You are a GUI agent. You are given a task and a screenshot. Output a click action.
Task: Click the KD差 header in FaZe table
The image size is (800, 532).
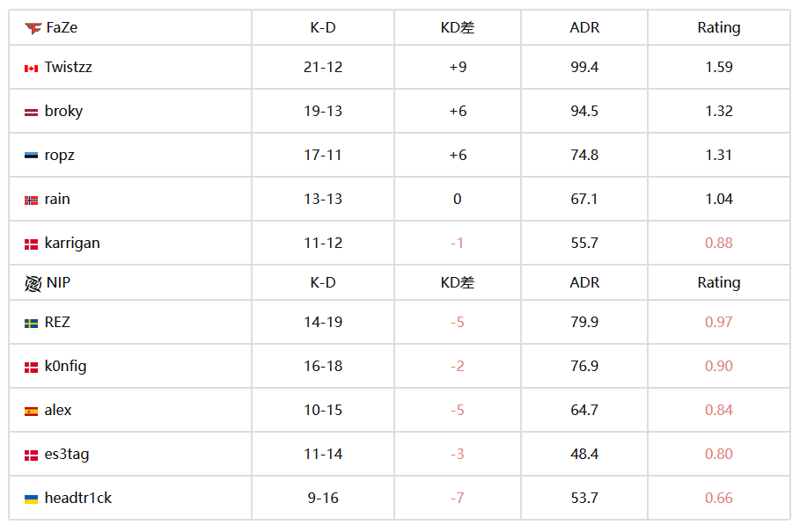point(458,27)
